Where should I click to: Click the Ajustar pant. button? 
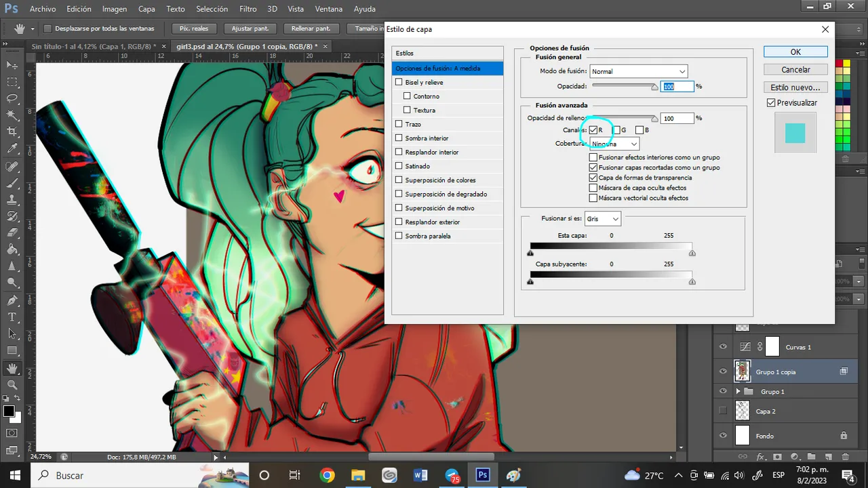click(252, 28)
